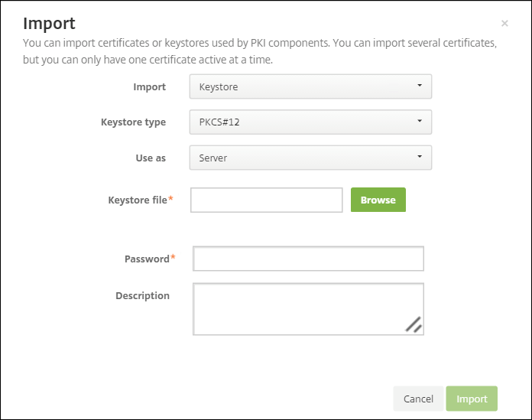Close the Import dialog with the X
The image size is (532, 420).
coord(504,24)
